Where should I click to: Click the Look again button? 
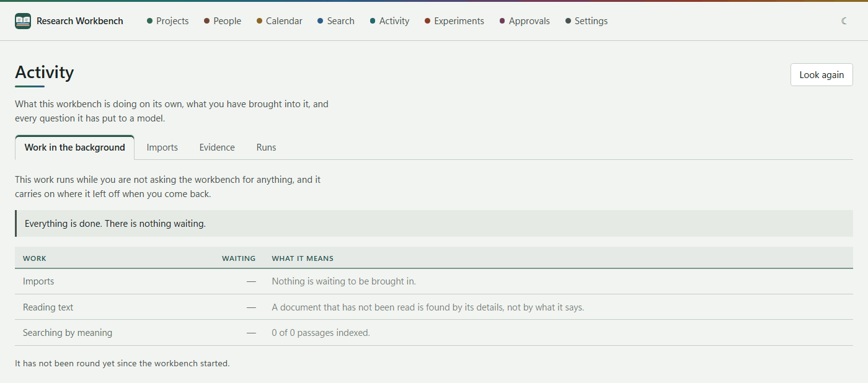click(x=821, y=75)
